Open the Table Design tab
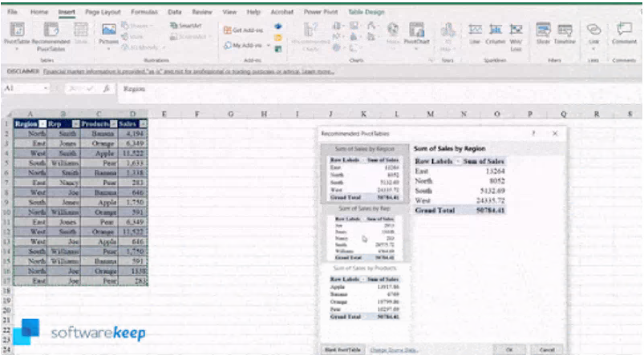The width and height of the screenshot is (644, 355). click(368, 13)
